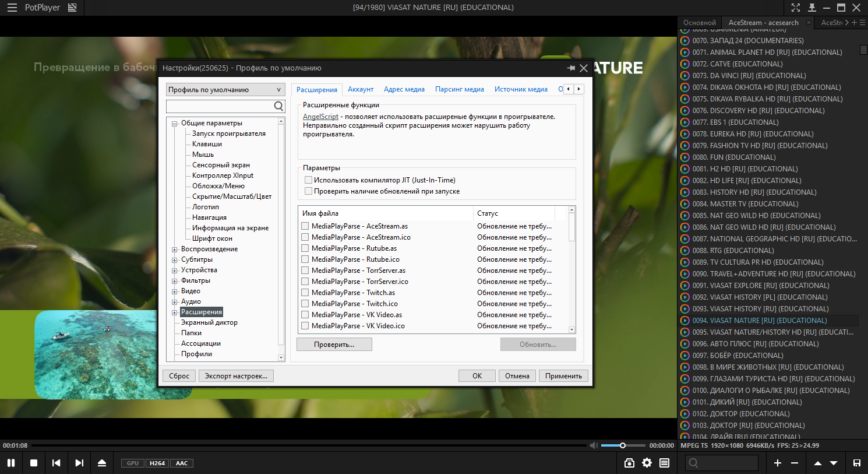Expand the Расширения tree node
The image size is (868, 474).
pyautogui.click(x=174, y=313)
